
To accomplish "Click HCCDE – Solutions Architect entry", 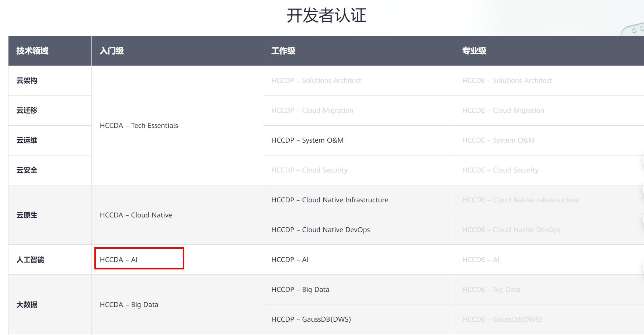I will pyautogui.click(x=507, y=81).
